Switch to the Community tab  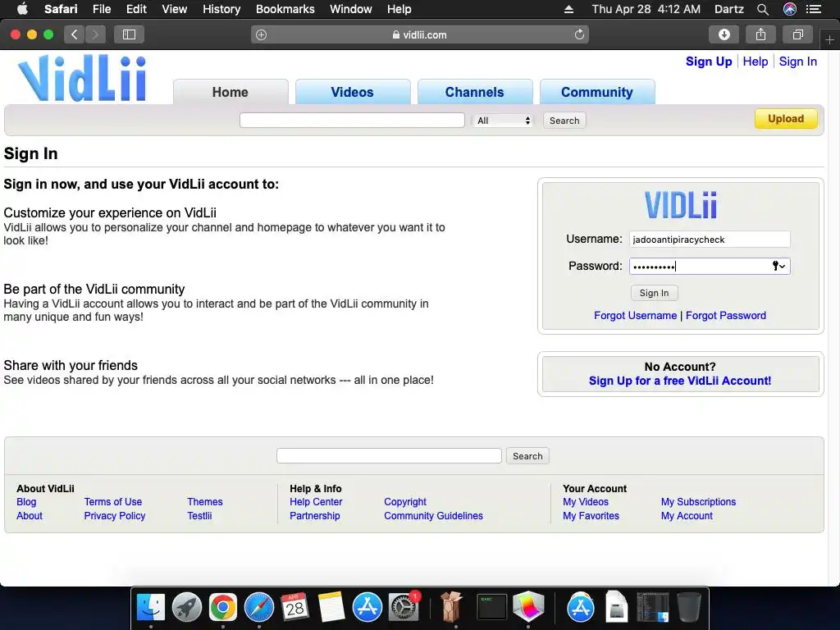597,92
